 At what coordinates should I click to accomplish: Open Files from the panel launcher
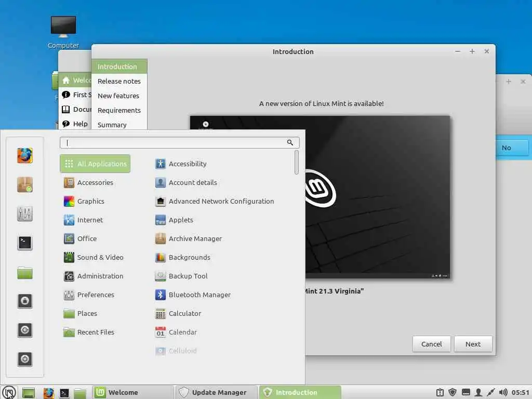coord(80,393)
